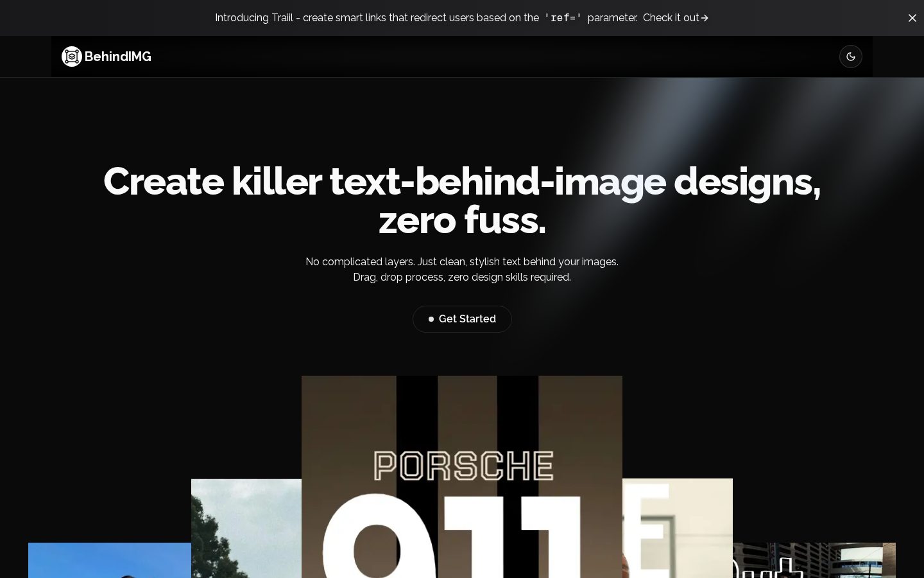The image size is (924, 578).
Task: Click the 'zero fuss.' headline line
Action: (462, 220)
